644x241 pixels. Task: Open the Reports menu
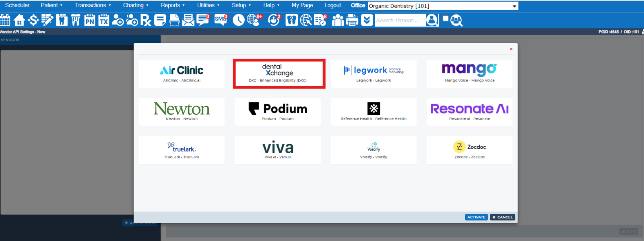coord(173,5)
